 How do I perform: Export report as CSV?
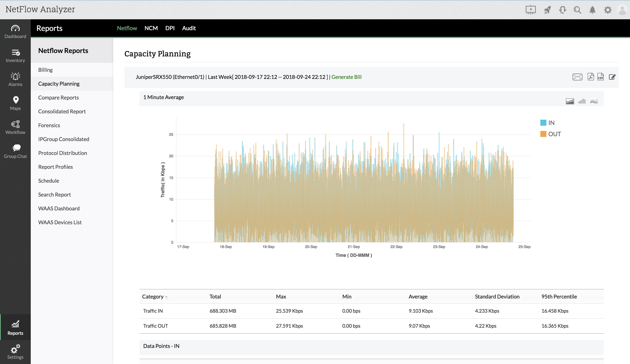600,77
